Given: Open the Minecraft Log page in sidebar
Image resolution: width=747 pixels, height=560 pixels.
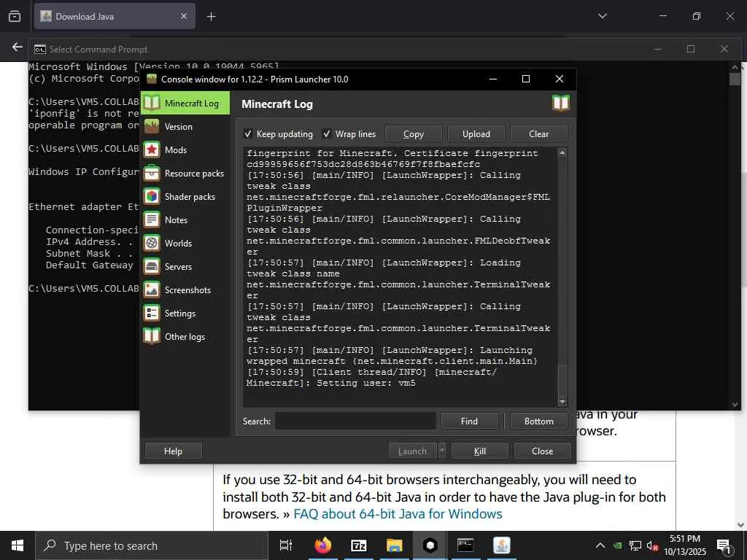Looking at the screenshot, I should coord(185,103).
